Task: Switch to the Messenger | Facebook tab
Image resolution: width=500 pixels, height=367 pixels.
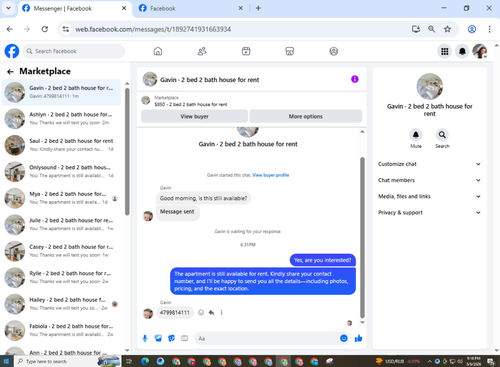Action: (74, 8)
